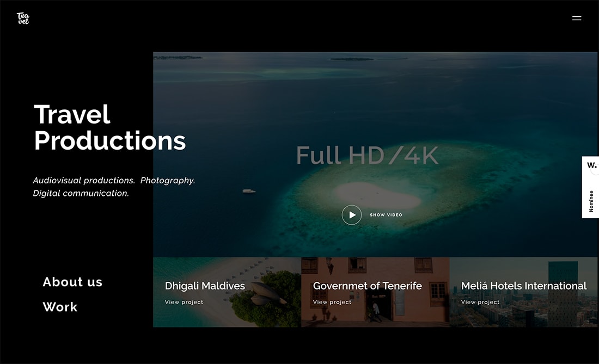Select the Meliá Hotels International project title
599x364 pixels.
point(524,286)
